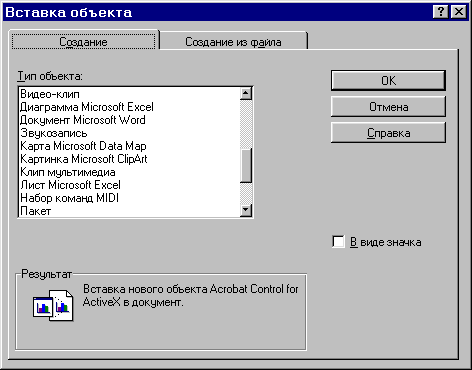Viewport: 472px width, 370px height.
Task: Confirm with the OK button
Action: 388,80
